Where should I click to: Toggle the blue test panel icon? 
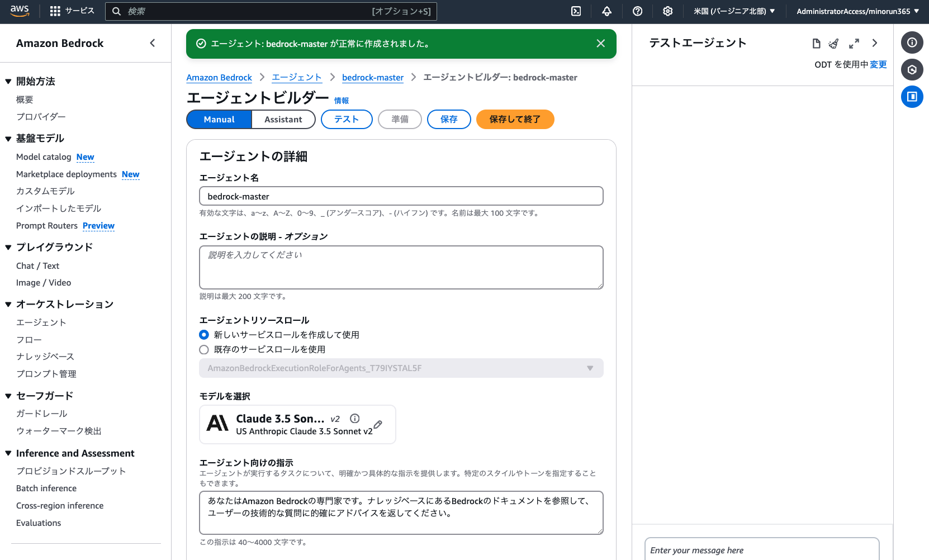[x=912, y=97]
